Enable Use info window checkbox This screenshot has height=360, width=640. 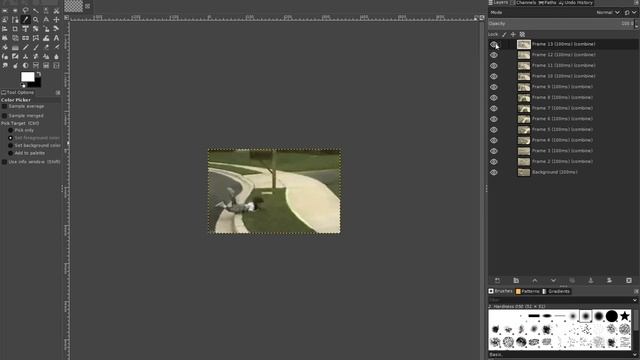click(x=4, y=162)
